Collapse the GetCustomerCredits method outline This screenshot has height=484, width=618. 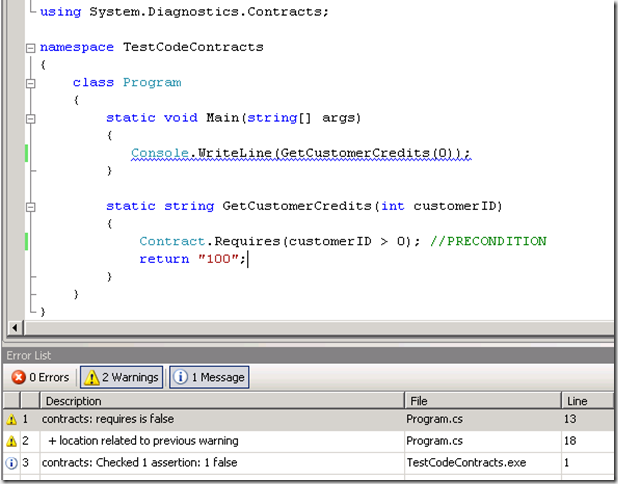[x=32, y=206]
